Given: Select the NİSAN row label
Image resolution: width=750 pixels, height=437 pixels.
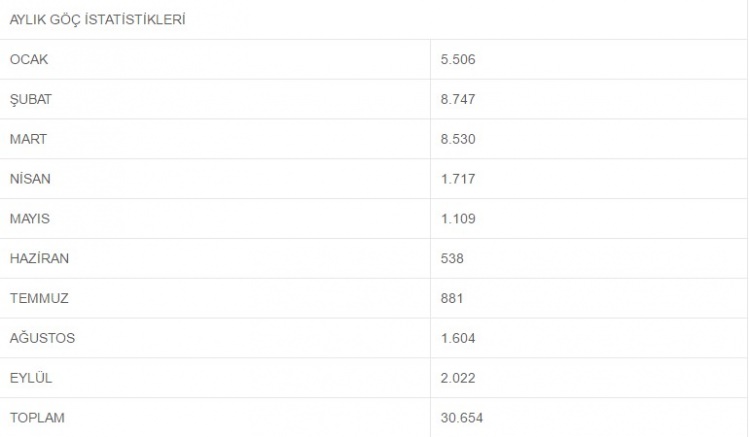Looking at the screenshot, I should click(x=30, y=179).
